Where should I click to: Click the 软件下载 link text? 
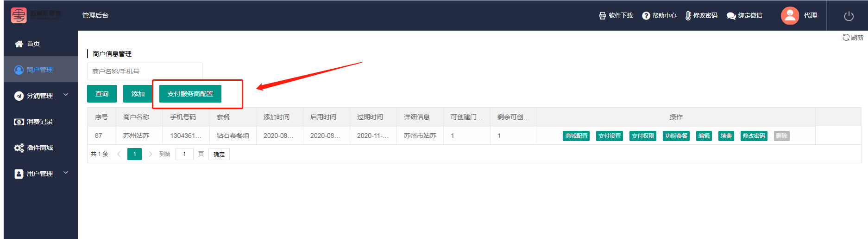click(x=621, y=16)
